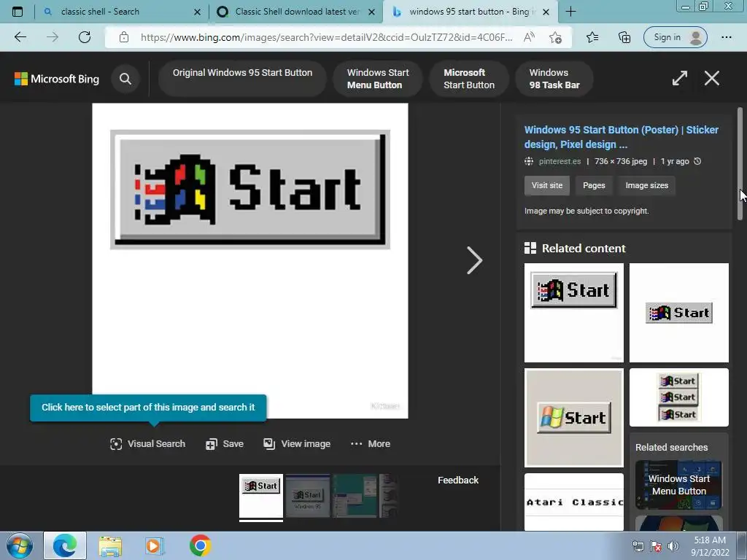Click the teal 'select part of this image' tooltip
This screenshot has height=560, width=747.
pos(148,408)
